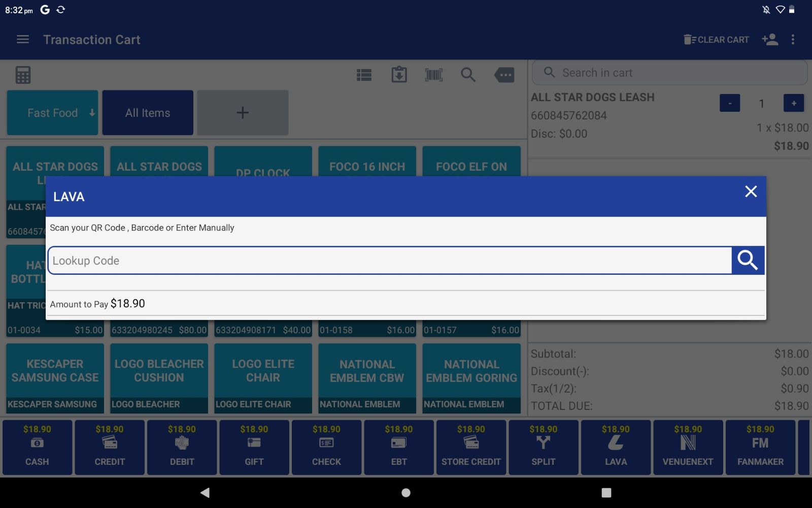
Task: Increase leash quantity with plus button
Action: (793, 103)
